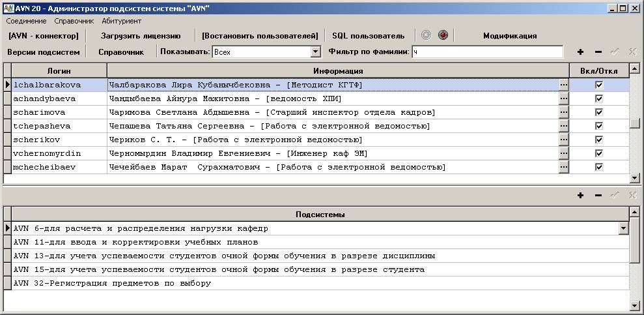This screenshot has height=315, width=644.
Task: Toggle Вкл/Откл checkbox for mchecheibaev
Action: coord(599,167)
